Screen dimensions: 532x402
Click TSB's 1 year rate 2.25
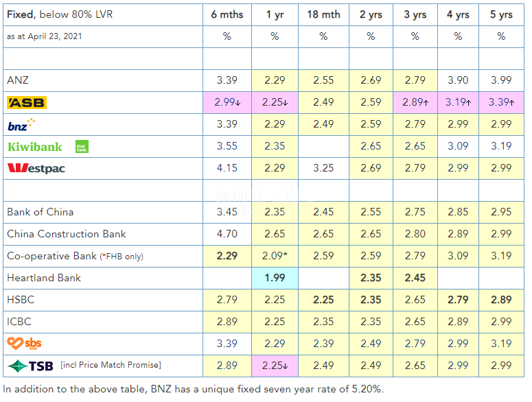coord(275,366)
